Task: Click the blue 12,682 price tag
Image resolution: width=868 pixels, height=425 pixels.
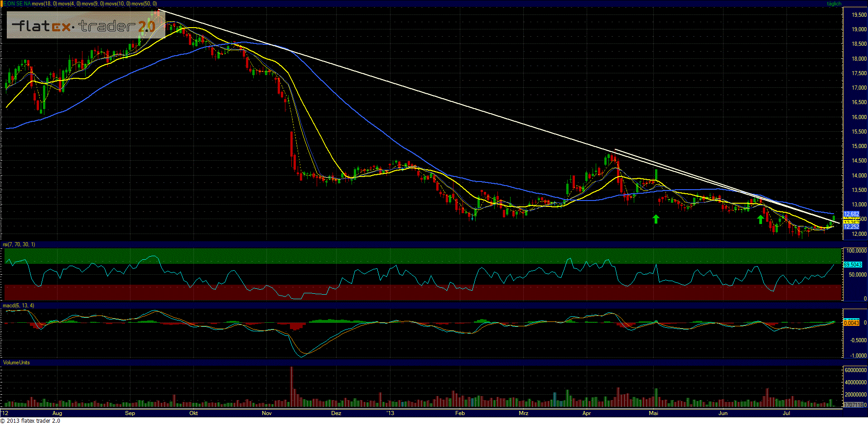Action: pos(851,214)
